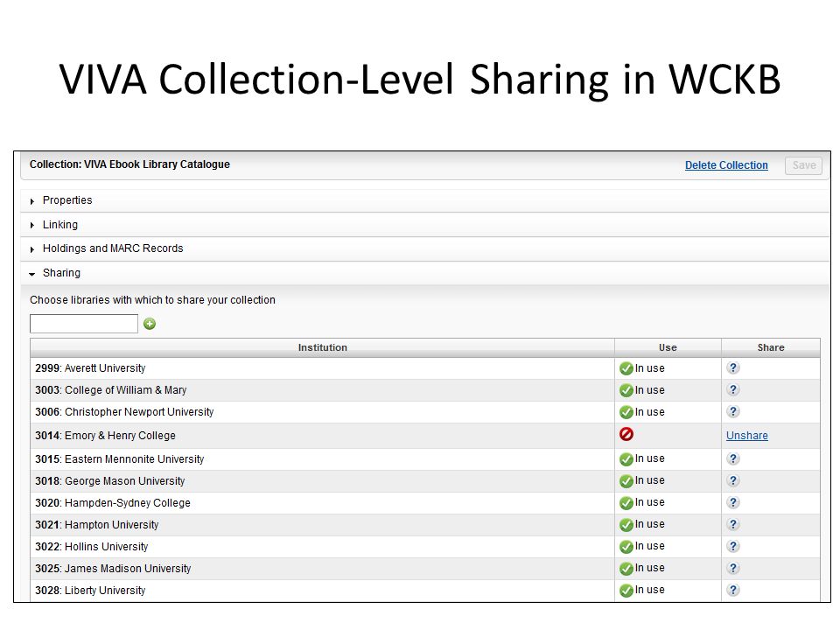Click the Delete Collection link
Screen dimensions: 840x630
(726, 165)
